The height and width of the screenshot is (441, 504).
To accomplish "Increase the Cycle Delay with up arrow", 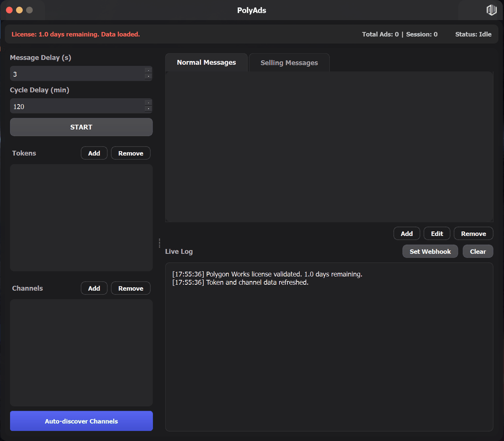I will point(148,102).
